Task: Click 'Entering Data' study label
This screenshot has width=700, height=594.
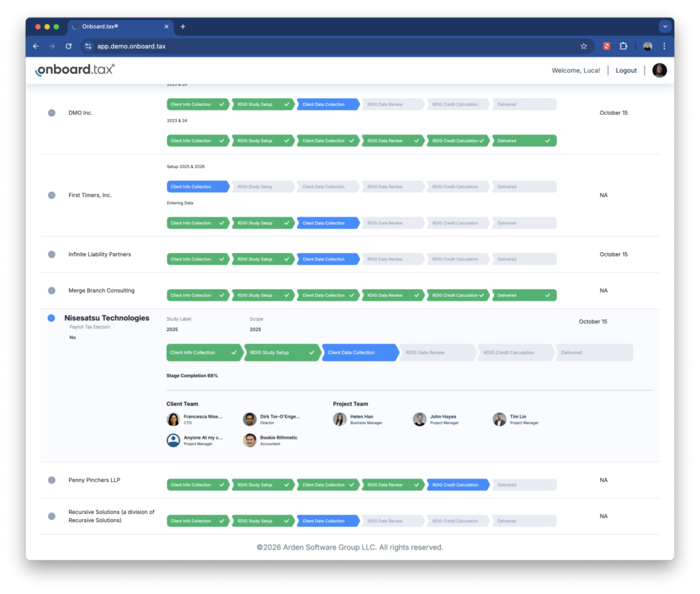Action: pos(180,203)
